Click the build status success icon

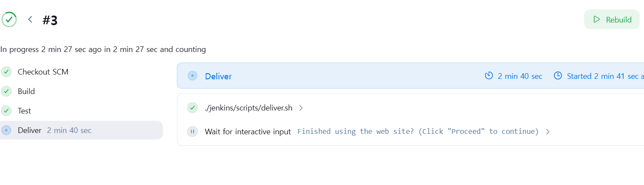[9, 19]
